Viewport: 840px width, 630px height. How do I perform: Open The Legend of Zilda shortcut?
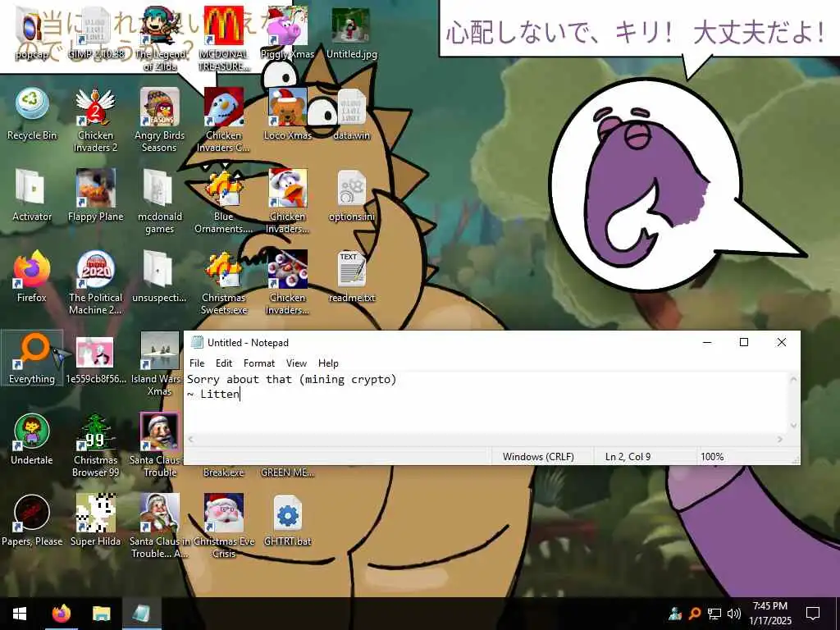160,39
